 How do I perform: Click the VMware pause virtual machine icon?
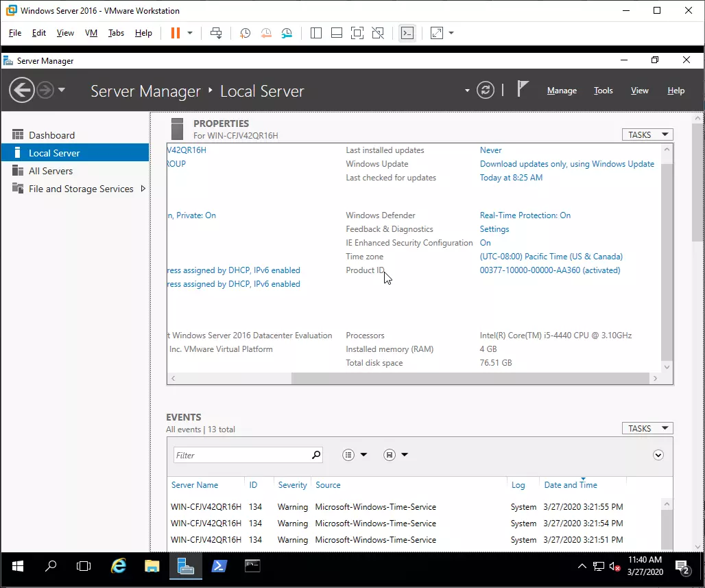click(x=176, y=33)
